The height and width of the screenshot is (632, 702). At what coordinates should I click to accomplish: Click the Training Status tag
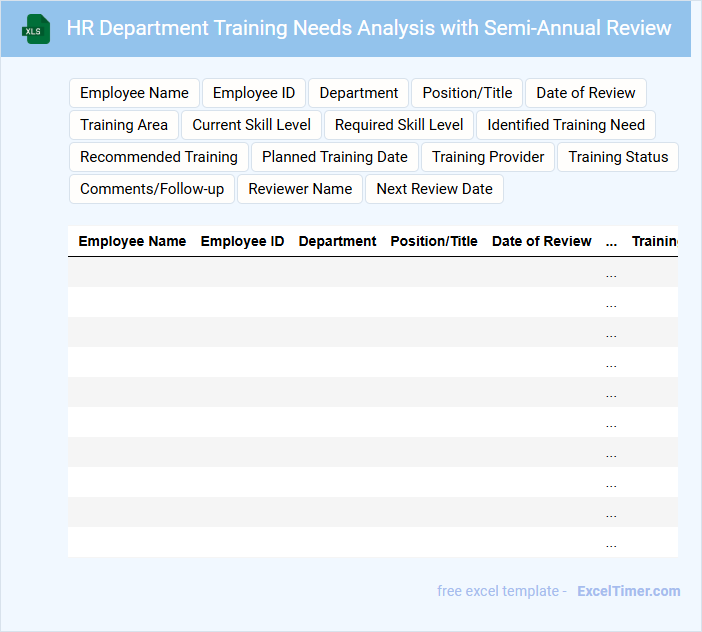[618, 157]
